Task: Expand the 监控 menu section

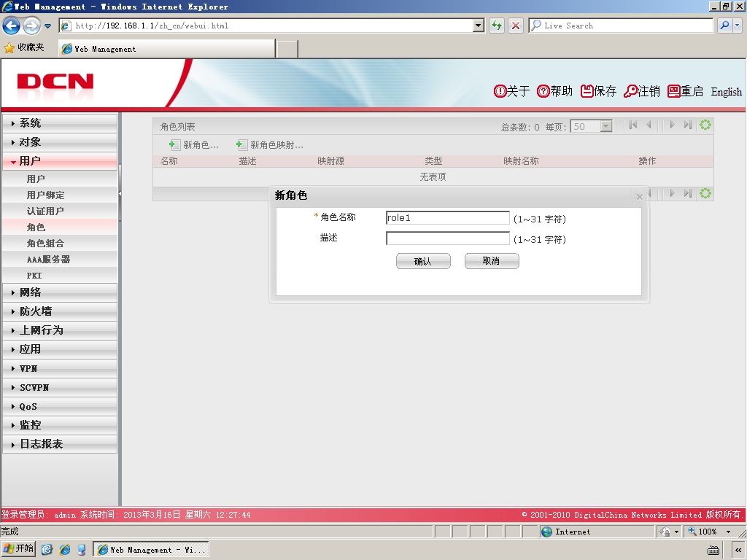Action: 60,425
